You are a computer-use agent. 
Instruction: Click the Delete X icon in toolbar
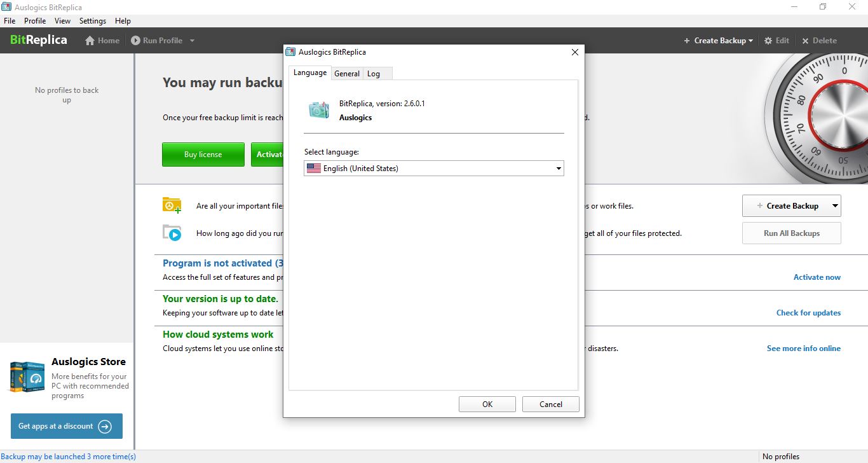805,41
